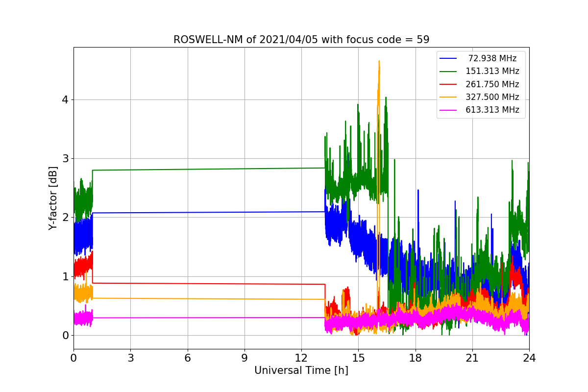Image resolution: width=588 pixels, height=392 pixels.
Task: Select the 72.938 MHz legend label
Action: point(492,58)
